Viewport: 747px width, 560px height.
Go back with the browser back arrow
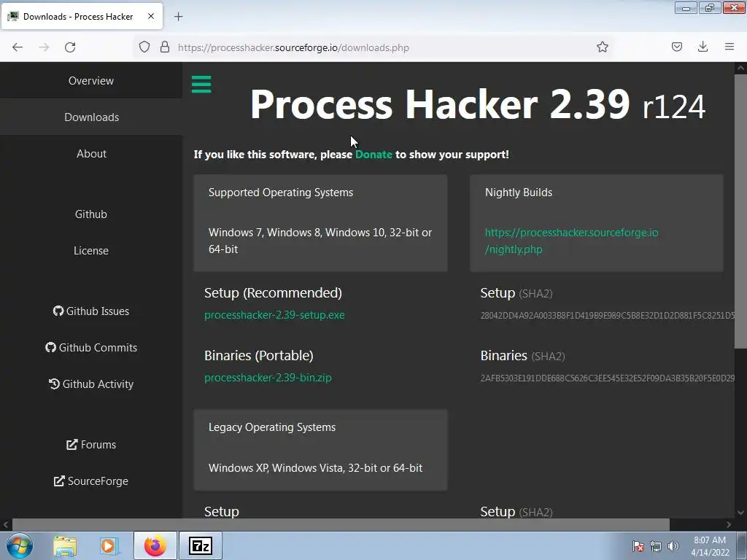coord(18,47)
